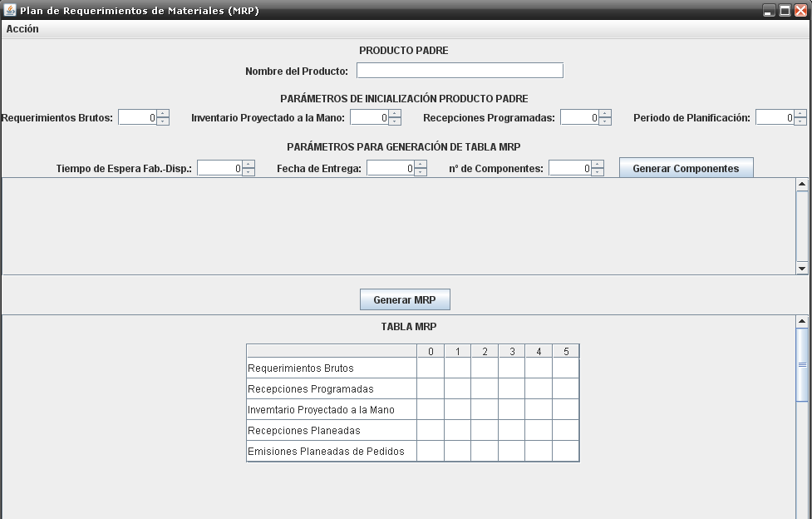Increase Recepciones Programadas value
Image resolution: width=812 pixels, height=519 pixels.
click(604, 114)
